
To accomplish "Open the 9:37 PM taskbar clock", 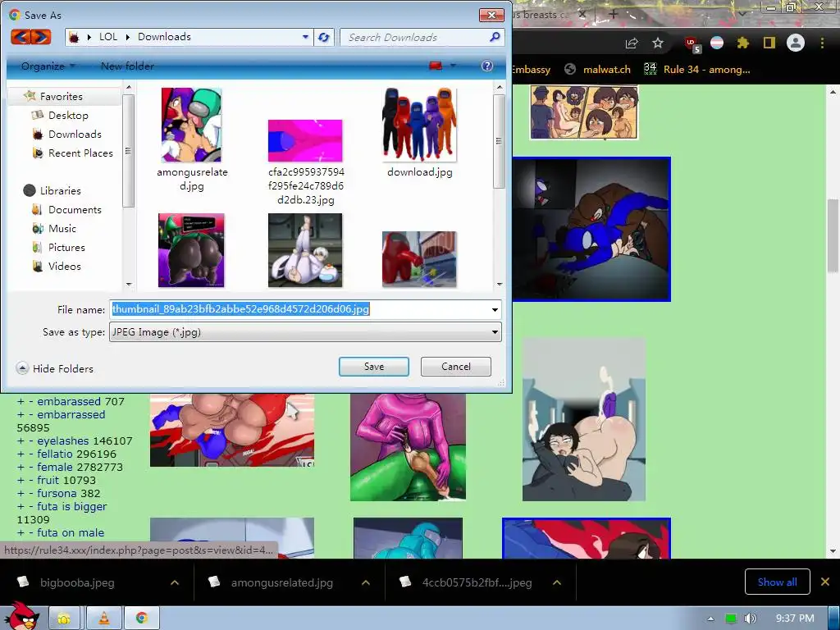I will click(795, 619).
